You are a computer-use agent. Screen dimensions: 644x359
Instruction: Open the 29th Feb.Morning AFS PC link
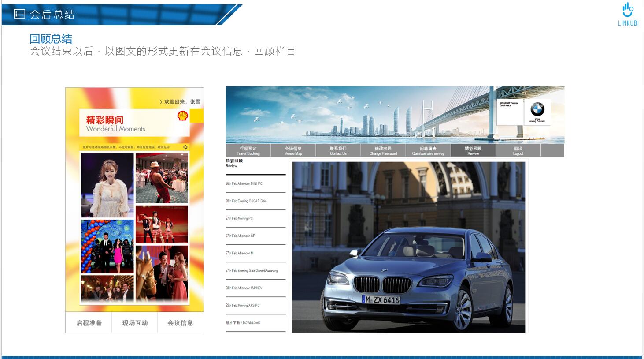(243, 305)
